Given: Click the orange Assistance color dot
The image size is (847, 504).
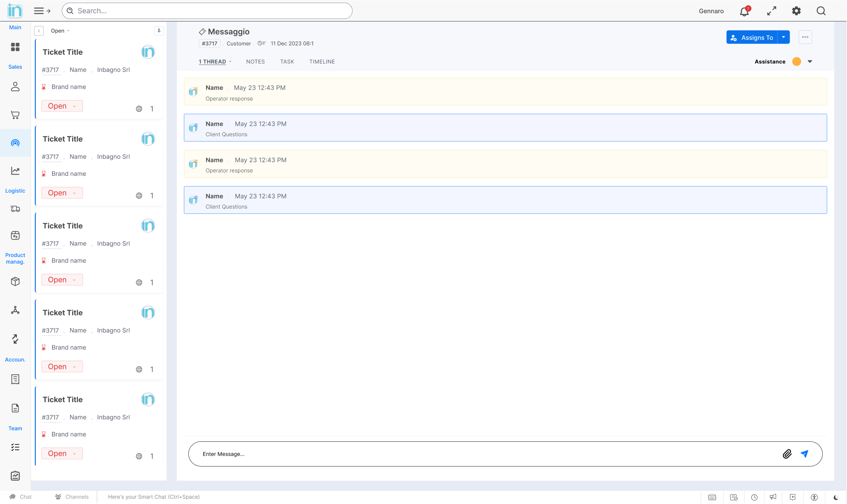Looking at the screenshot, I should [797, 62].
